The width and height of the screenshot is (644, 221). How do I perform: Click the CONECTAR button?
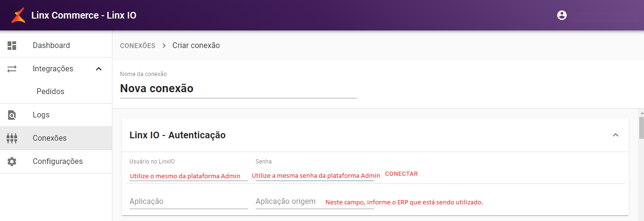(401, 174)
